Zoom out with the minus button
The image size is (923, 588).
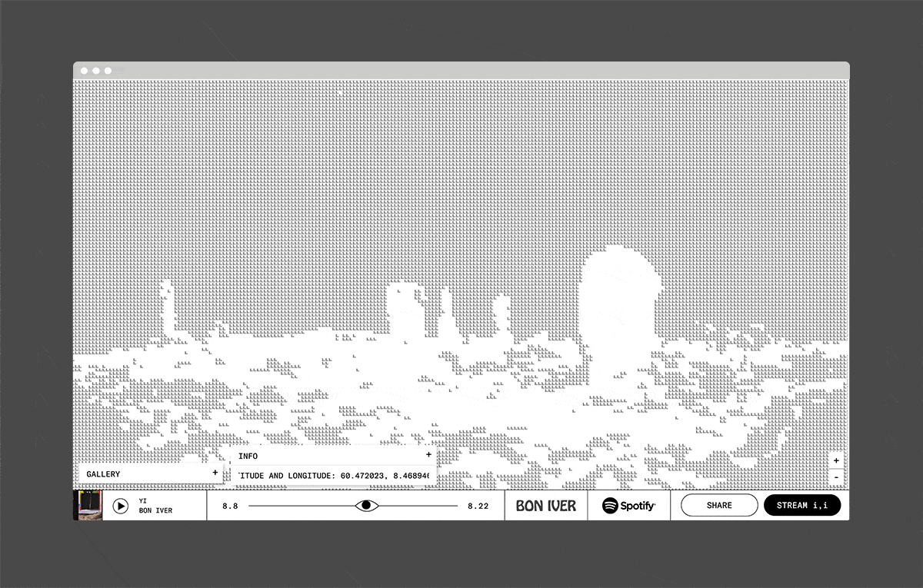click(836, 477)
